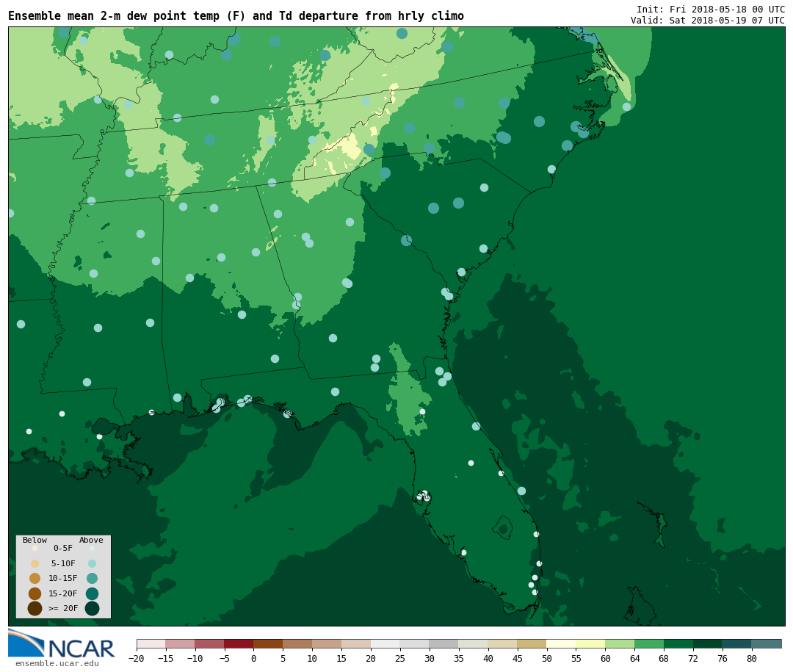Click the above 10-15F teal legend circle
This screenshot has width=793, height=672.
point(92,579)
